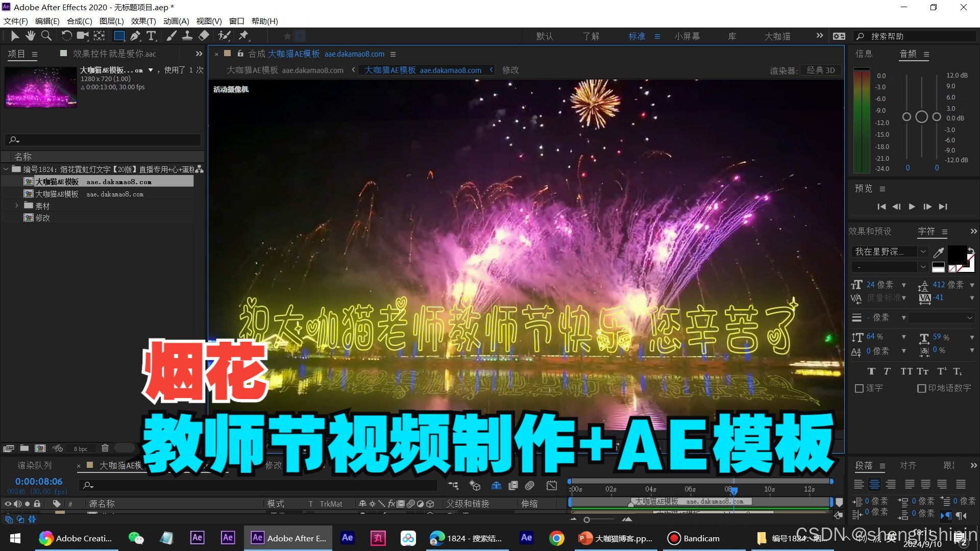980x551 pixels.
Task: Toggle hide shy layers in timeline
Action: 496,485
